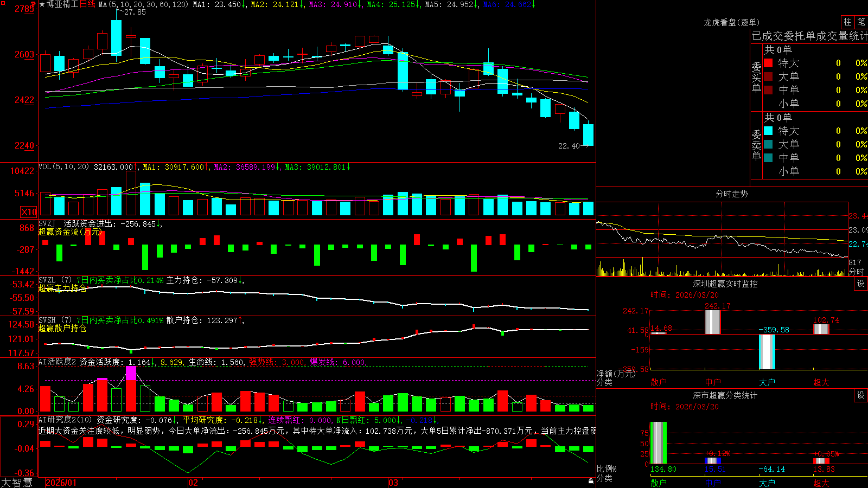Click 强势线: 3.000 label

[x=277, y=362]
